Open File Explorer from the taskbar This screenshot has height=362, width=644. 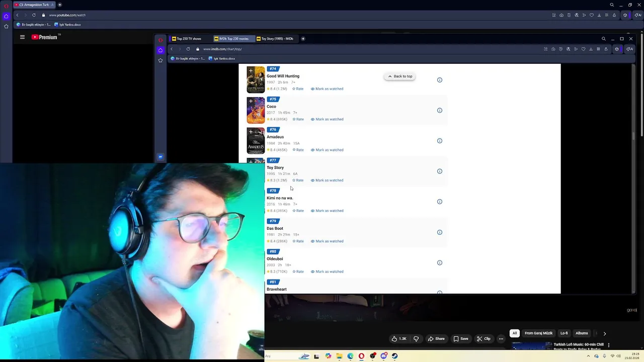click(x=339, y=356)
